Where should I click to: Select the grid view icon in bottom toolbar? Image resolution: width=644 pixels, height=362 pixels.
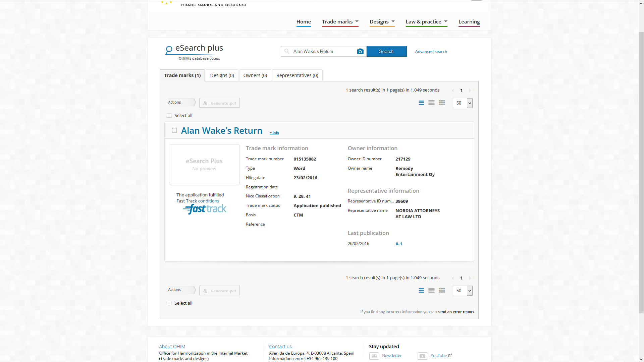pyautogui.click(x=442, y=291)
